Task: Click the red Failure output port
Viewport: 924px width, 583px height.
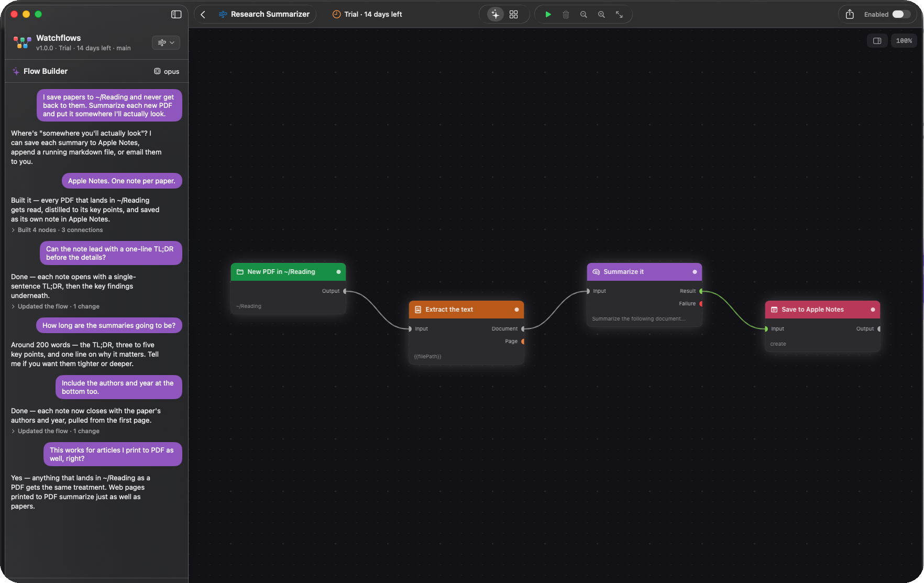Action: point(701,304)
